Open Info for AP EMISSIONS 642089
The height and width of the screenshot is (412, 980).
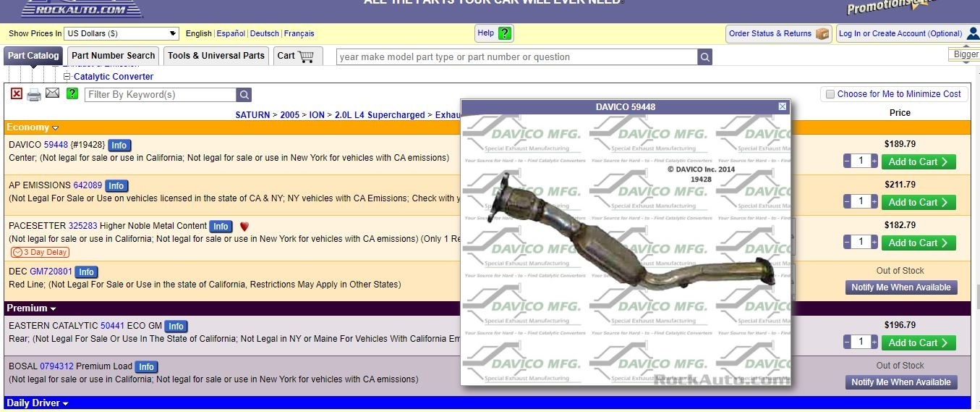coord(116,186)
